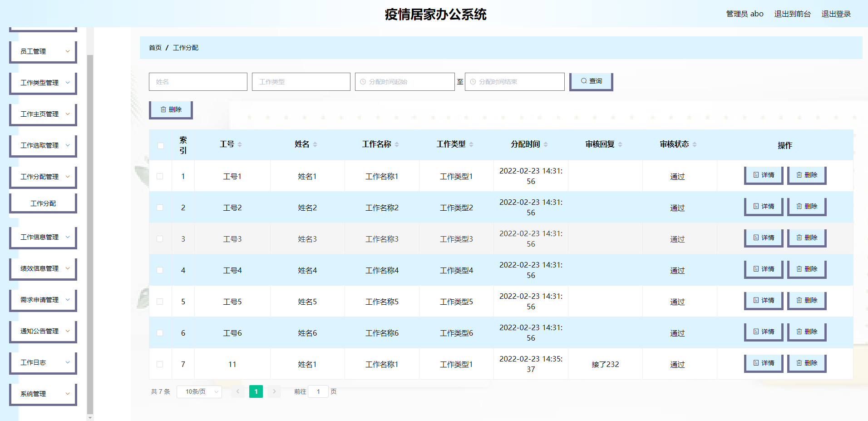
Task: Collapse 工作分配管理 sidebar menu
Action: coord(43,177)
